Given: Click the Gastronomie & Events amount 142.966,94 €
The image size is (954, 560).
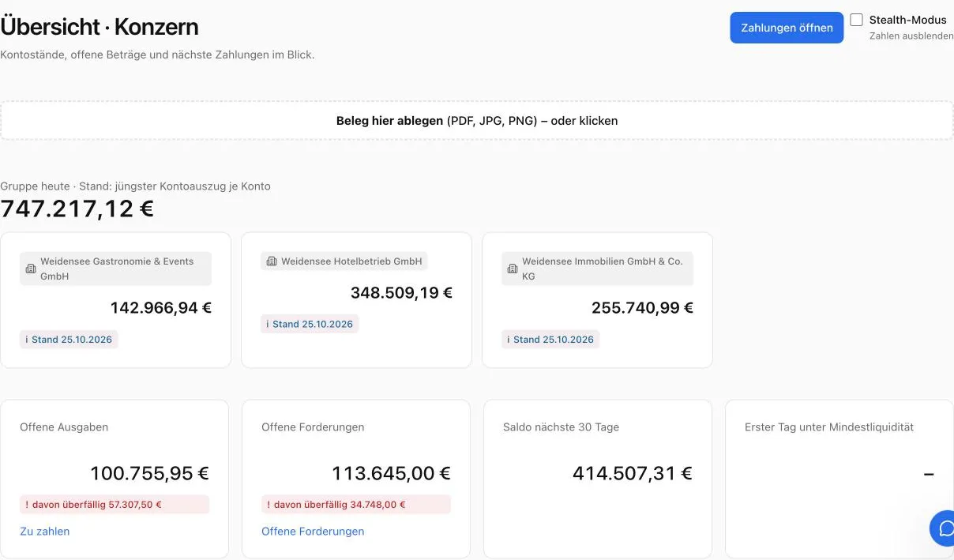Looking at the screenshot, I should pos(161,308).
